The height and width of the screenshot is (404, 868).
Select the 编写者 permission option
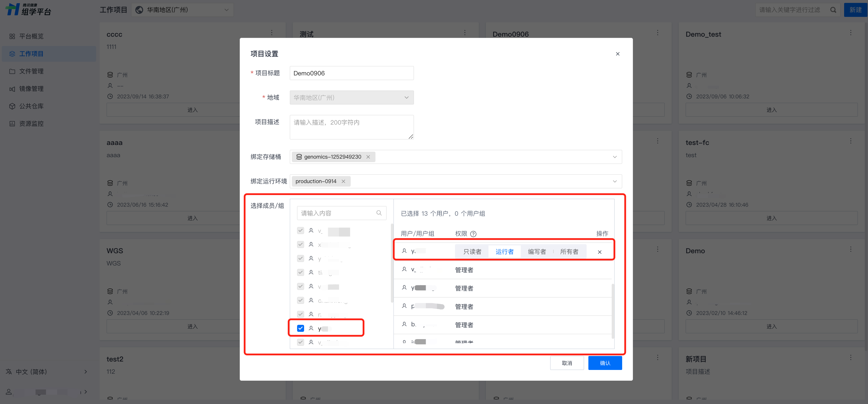pyautogui.click(x=537, y=251)
